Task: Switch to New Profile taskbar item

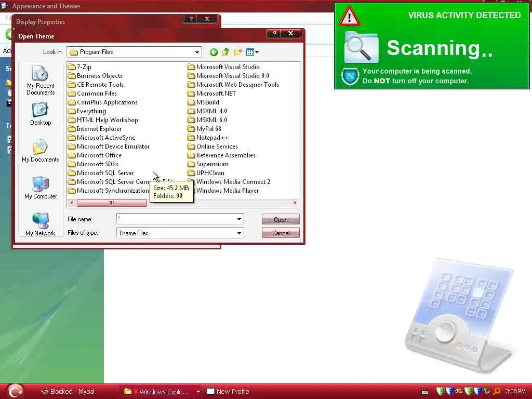Action: (x=228, y=392)
